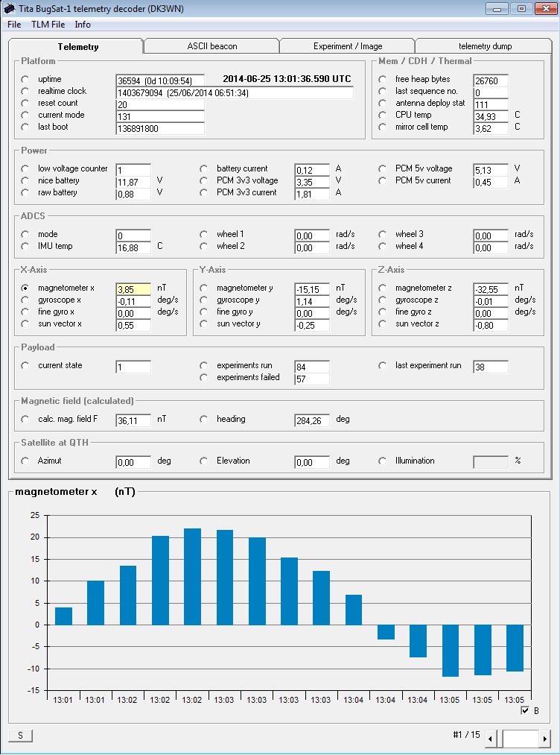Toggle the B checkbox under the chart

[525, 711]
